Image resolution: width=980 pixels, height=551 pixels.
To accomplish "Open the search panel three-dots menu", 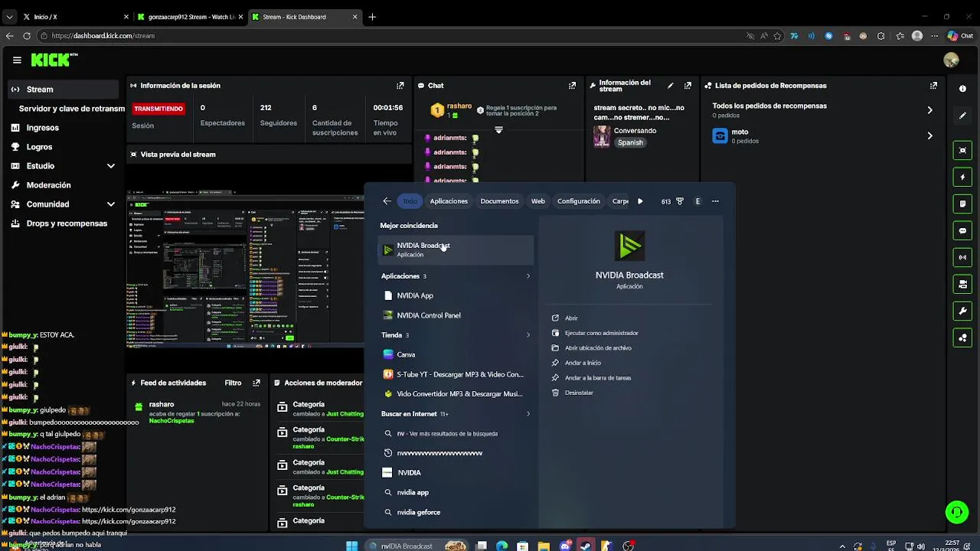I will pos(715,201).
